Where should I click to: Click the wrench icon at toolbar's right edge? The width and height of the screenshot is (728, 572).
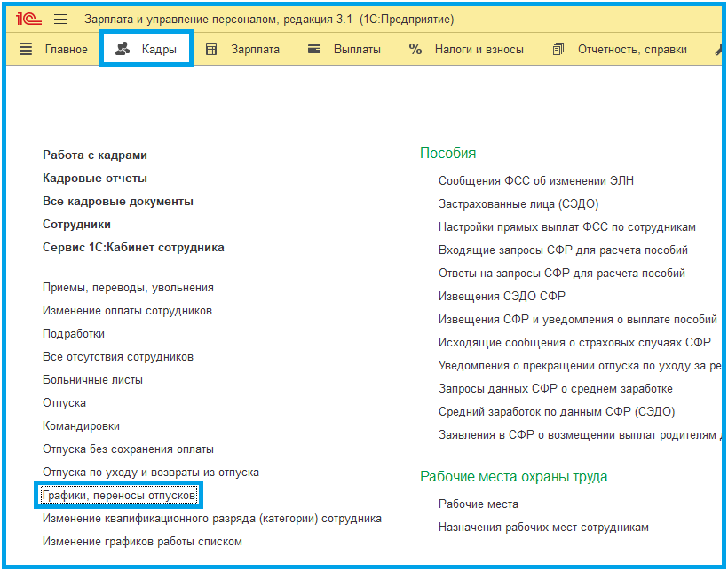[x=718, y=49]
